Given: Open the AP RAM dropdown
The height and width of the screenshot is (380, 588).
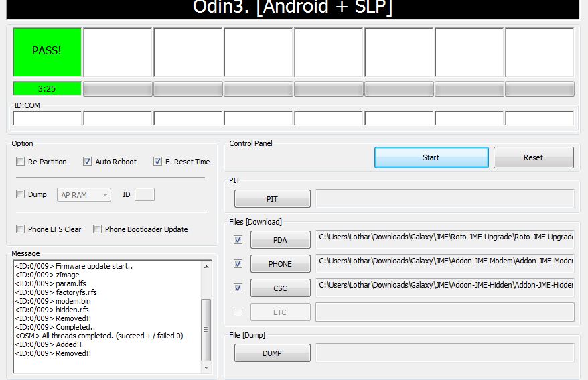Looking at the screenshot, I should (84, 194).
